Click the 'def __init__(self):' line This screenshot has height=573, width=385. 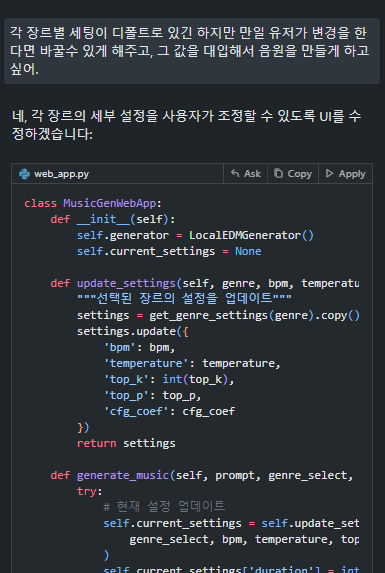tap(113, 219)
